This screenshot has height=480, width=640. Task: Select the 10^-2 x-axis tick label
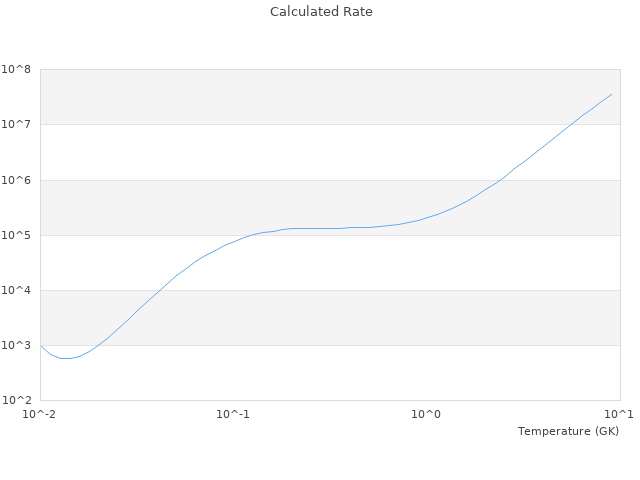(x=40, y=414)
